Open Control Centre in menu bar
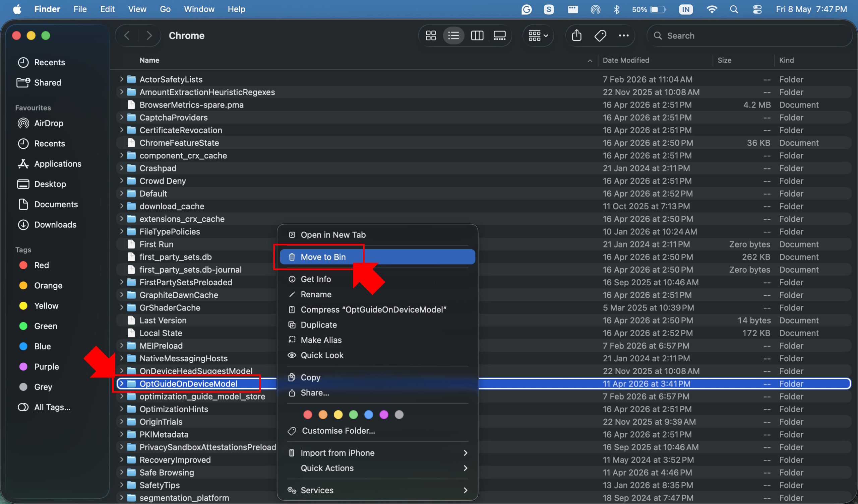 [x=757, y=9]
